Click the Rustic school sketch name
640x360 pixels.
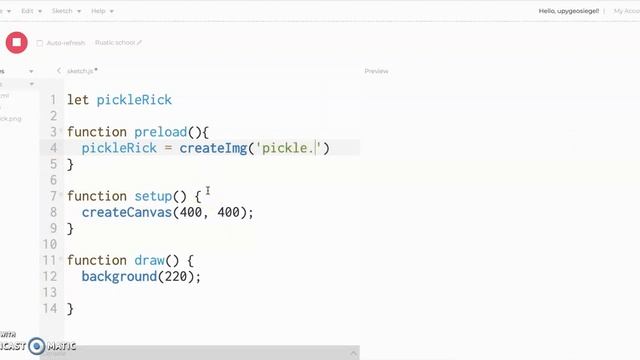[115, 42]
